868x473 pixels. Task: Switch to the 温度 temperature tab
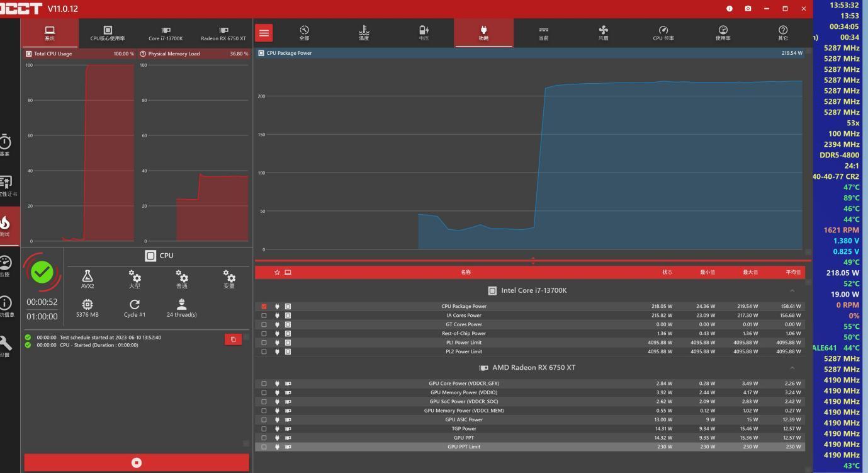tap(364, 33)
